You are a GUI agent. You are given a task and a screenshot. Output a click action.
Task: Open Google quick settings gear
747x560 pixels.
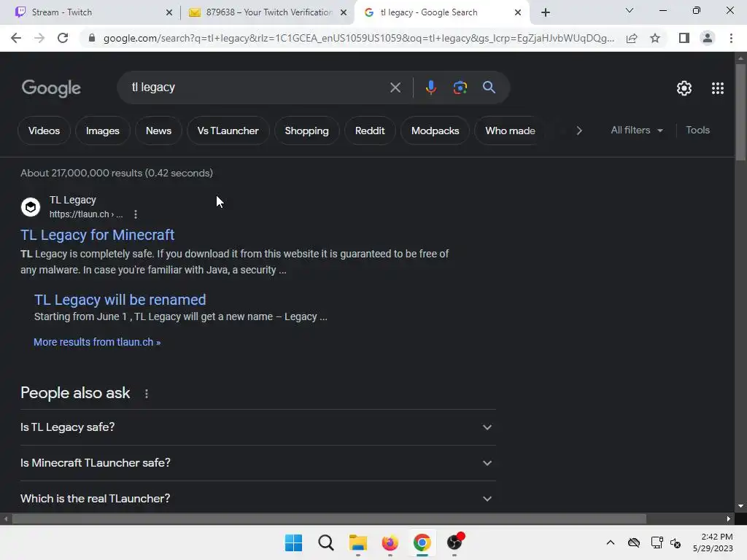[684, 88]
